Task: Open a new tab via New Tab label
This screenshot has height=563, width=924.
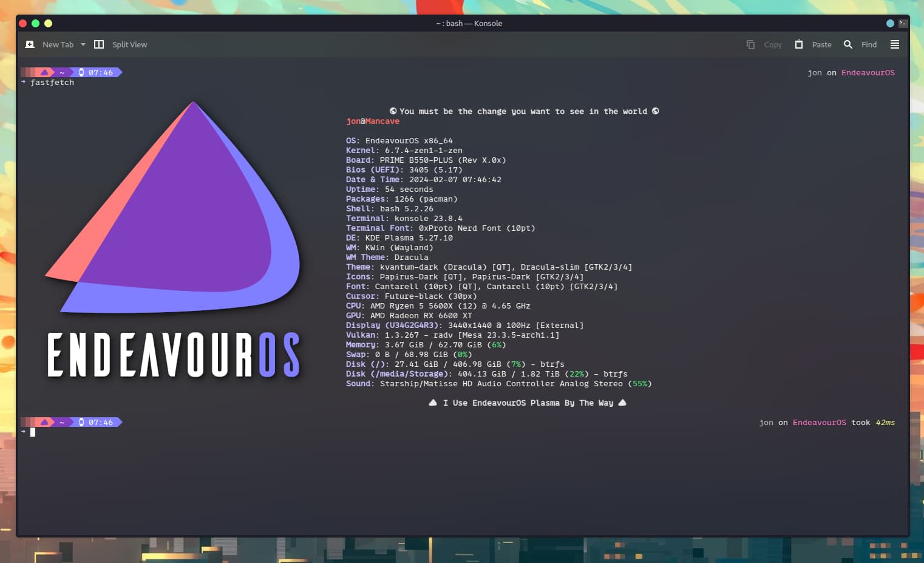Action: [58, 44]
